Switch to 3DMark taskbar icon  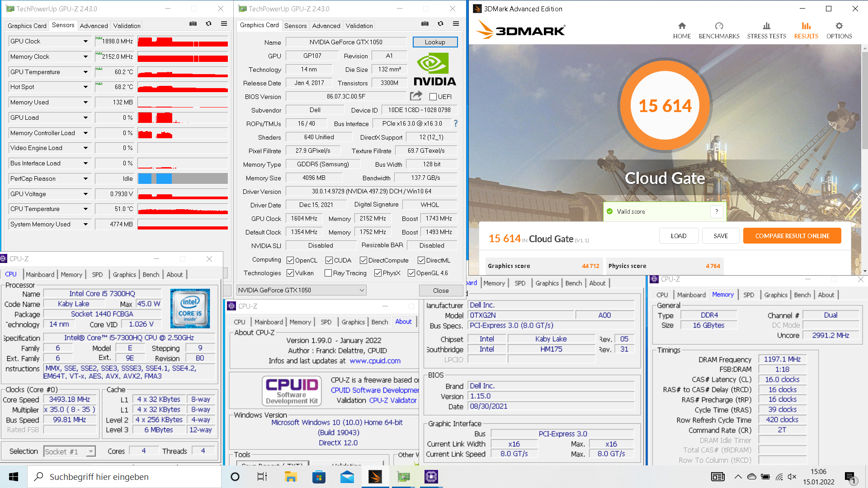pos(375,477)
